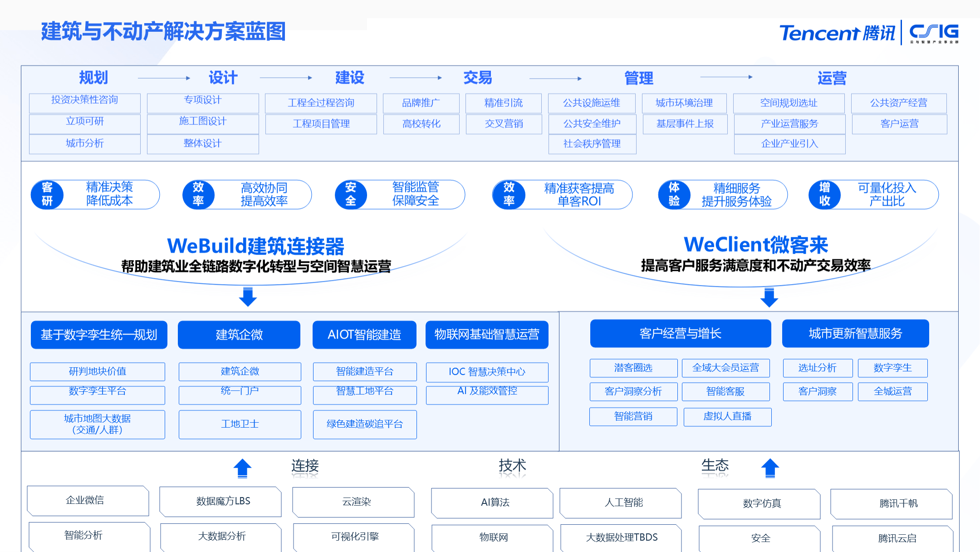The image size is (980, 552).
Task: Select the 规划 stage heading
Action: tap(93, 78)
